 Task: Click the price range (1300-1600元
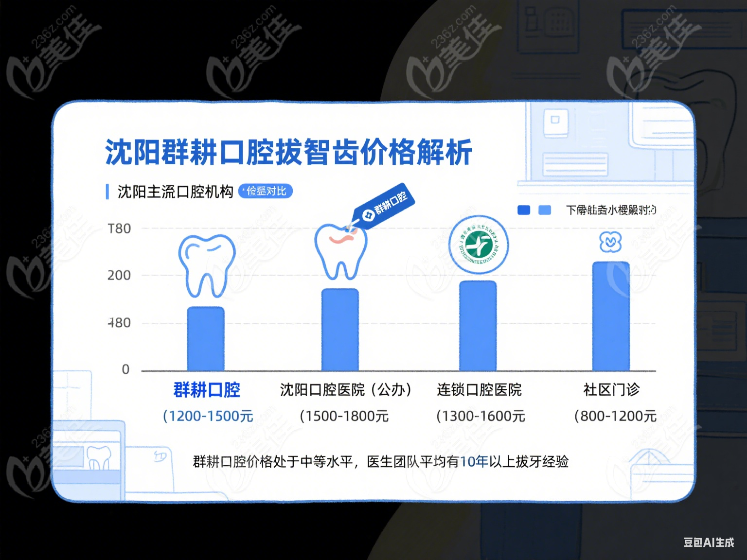(480, 416)
